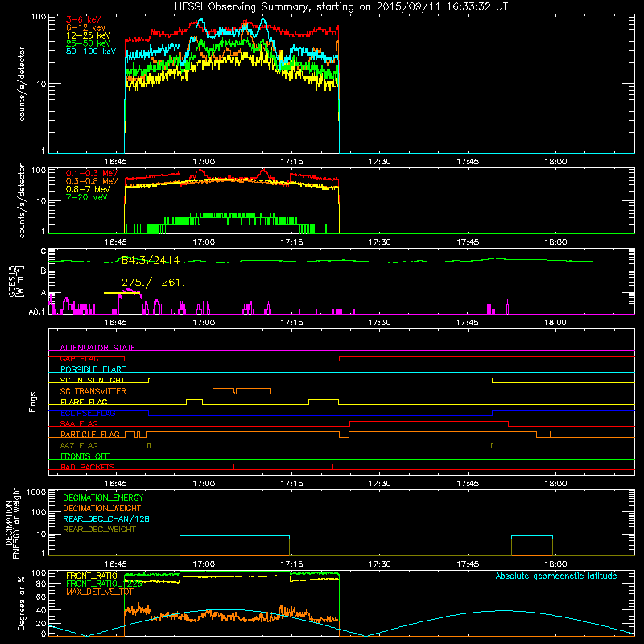
Task: Click the 17:45 tick label under GOES panel
Action: point(468,323)
